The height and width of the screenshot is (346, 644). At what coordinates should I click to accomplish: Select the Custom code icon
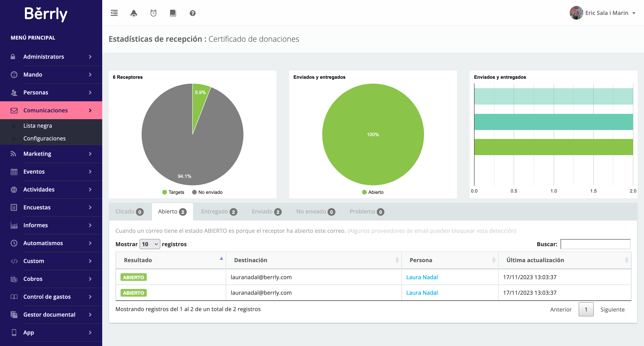tap(14, 261)
